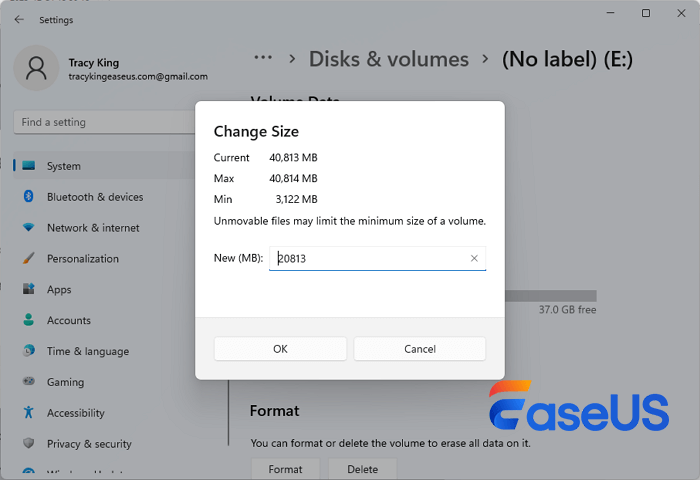
Task: Click the Find a setting search box
Action: point(105,122)
